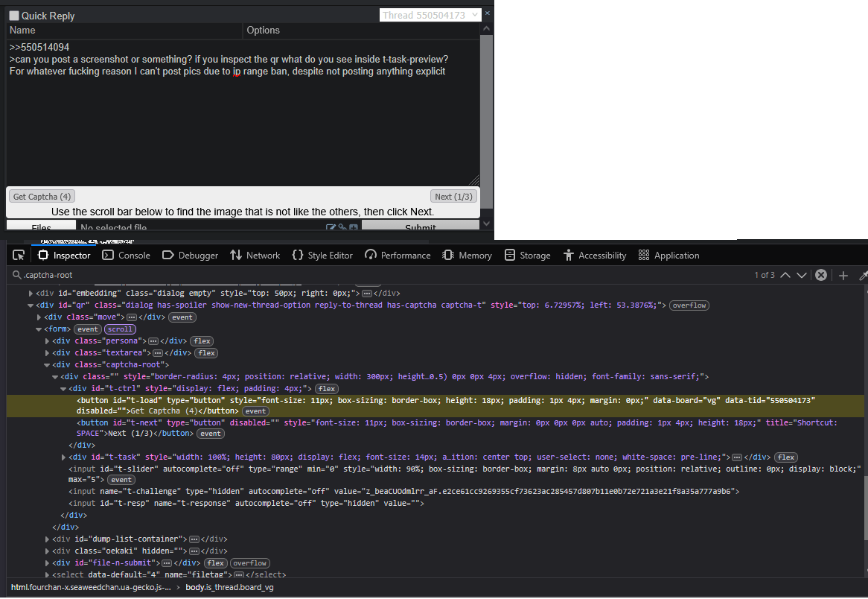868x599 pixels.
Task: Toggle the flex badge on the t-task div
Action: click(786, 457)
